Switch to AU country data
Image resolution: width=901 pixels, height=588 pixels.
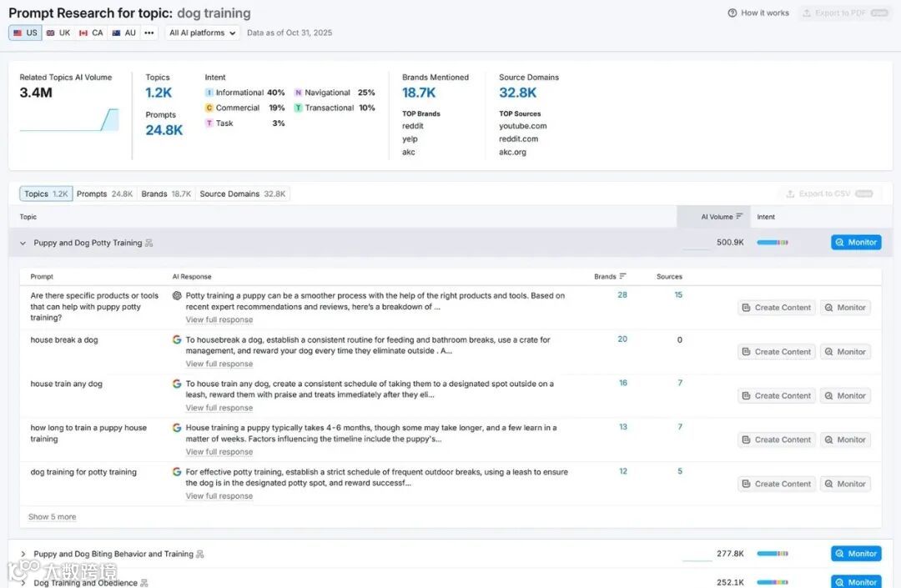(x=123, y=33)
